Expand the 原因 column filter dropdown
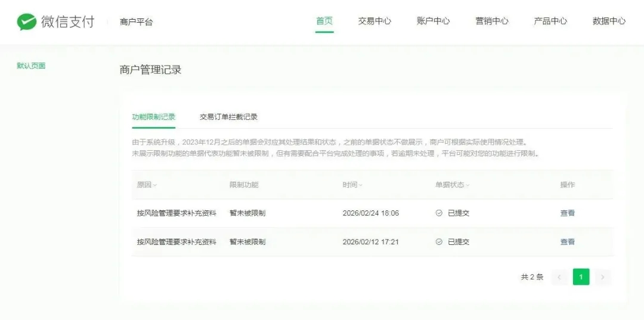The width and height of the screenshot is (644, 320). (155, 185)
